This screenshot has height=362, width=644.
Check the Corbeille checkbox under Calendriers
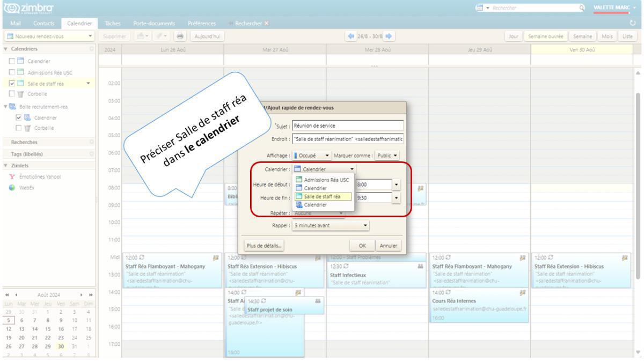pyautogui.click(x=12, y=94)
